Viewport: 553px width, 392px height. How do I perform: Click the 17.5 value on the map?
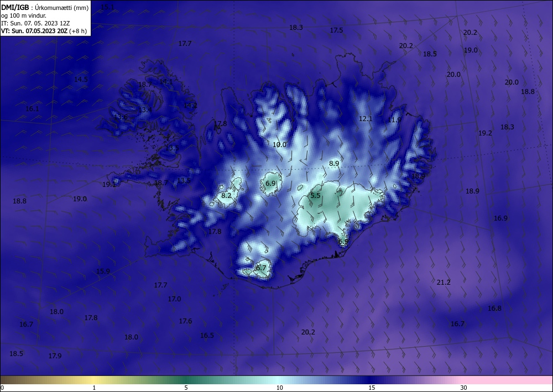pos(336,30)
